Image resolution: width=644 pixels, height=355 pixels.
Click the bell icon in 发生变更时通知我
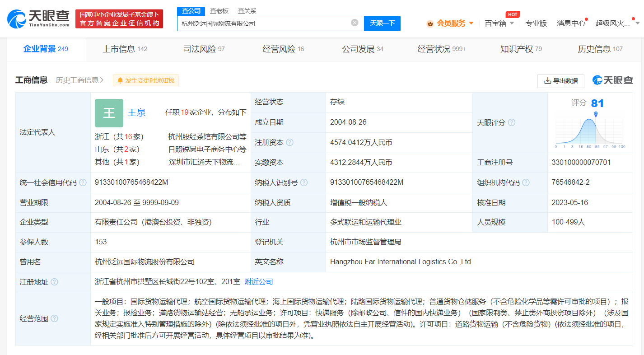point(120,80)
